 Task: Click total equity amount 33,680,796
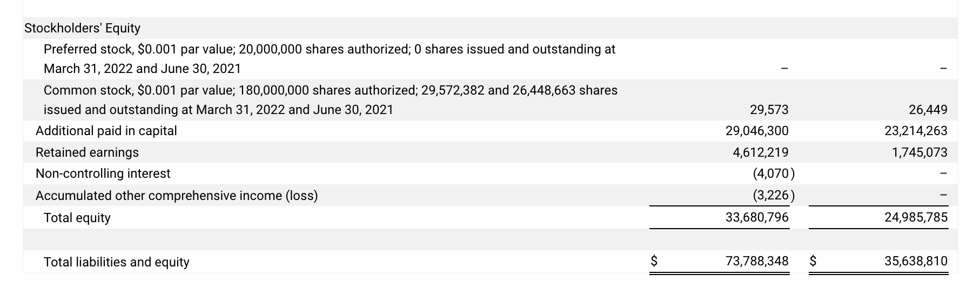(x=756, y=217)
